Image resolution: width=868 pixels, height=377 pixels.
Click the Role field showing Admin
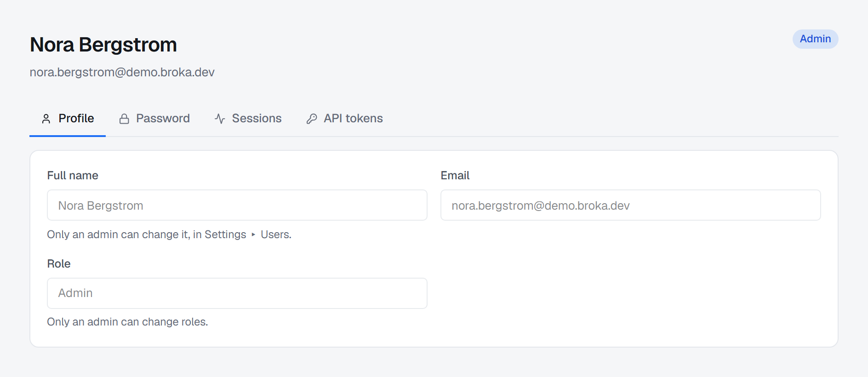coord(237,293)
